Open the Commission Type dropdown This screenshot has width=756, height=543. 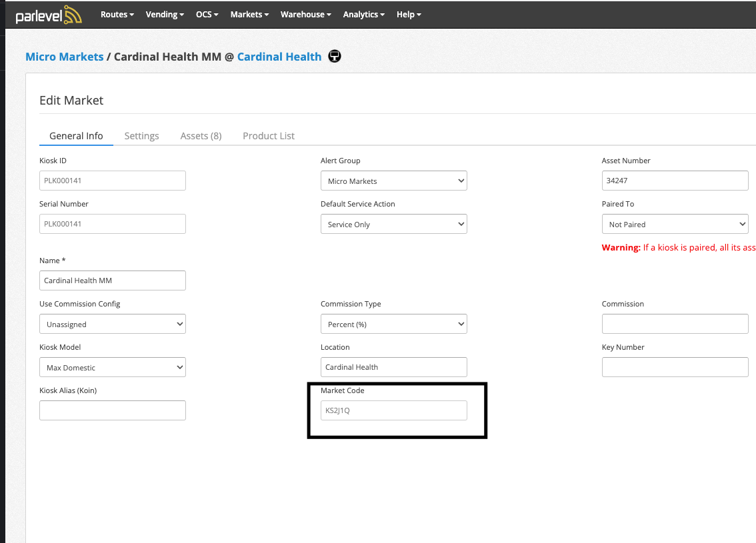click(x=394, y=324)
